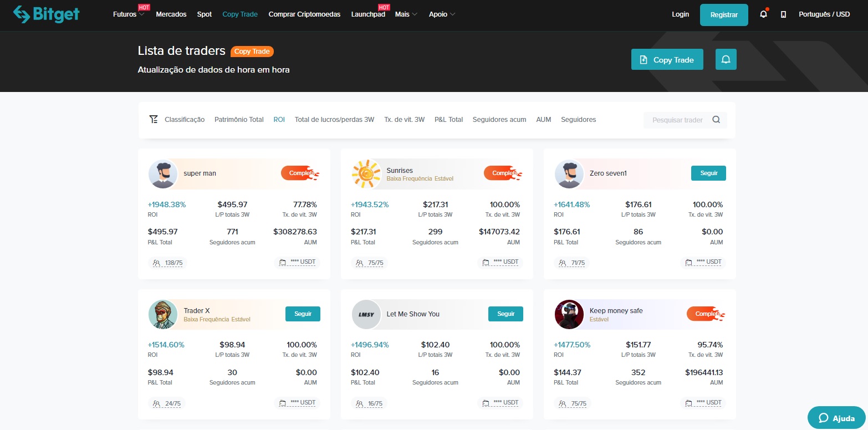The height and width of the screenshot is (430, 868).
Task: Click the +1496.94% ROI value
Action: click(x=370, y=345)
